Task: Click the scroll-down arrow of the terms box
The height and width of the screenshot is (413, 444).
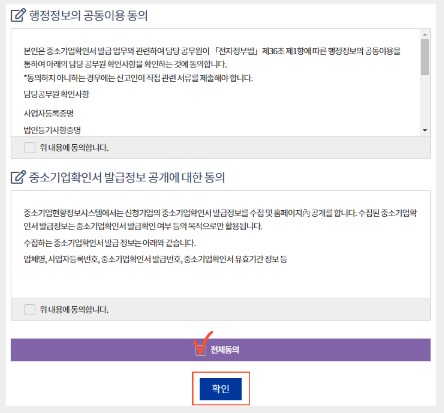Action: tap(425, 130)
